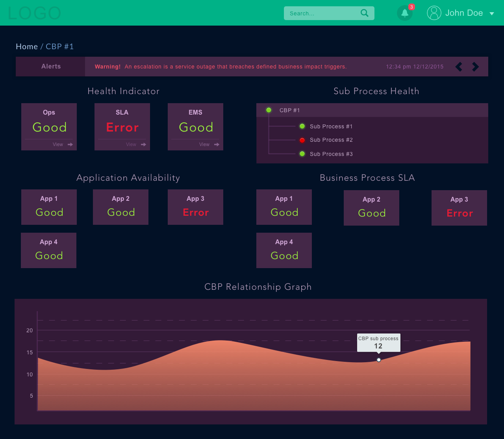Click the alert timestamp 12:34 pm 12/12/2015
504x439 pixels.
click(x=415, y=67)
